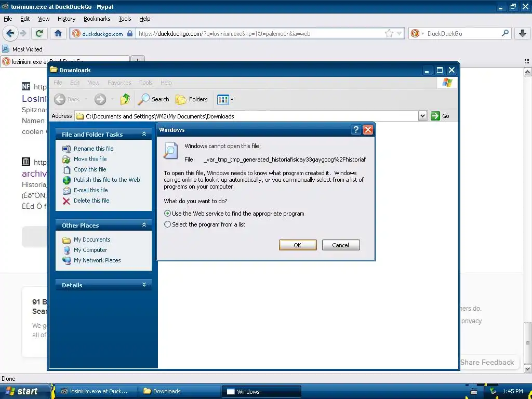Click the Move this file icon
The height and width of the screenshot is (399, 532).
(66, 159)
